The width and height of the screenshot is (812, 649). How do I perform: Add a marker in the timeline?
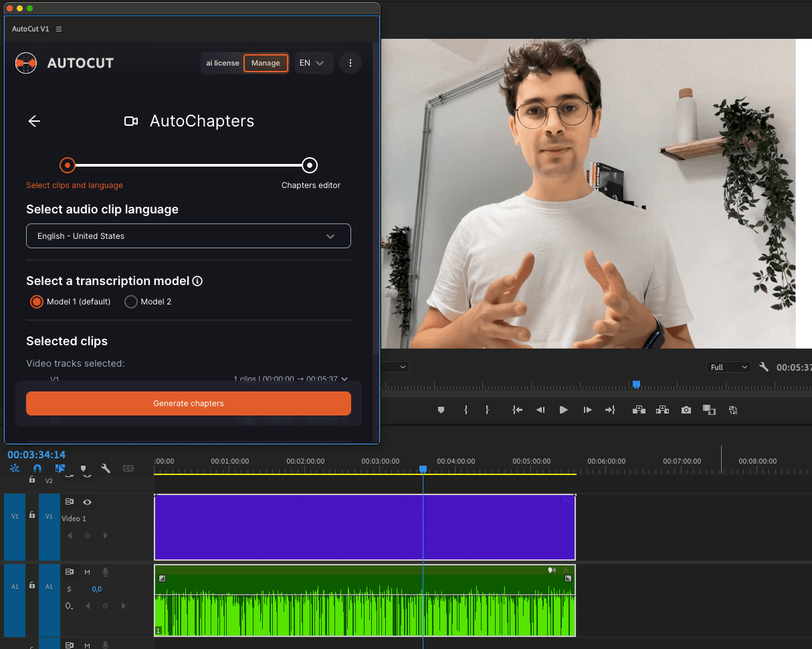tap(83, 469)
